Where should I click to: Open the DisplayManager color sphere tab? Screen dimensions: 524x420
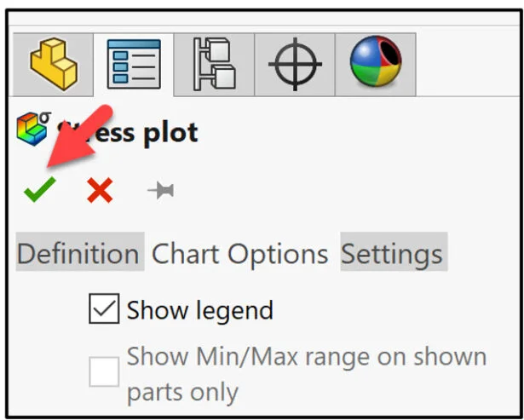(x=375, y=64)
